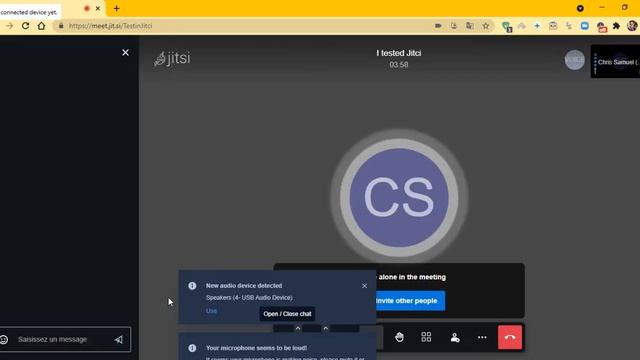Open the invite people toolbar button
The height and width of the screenshot is (360, 640).
pos(455,338)
